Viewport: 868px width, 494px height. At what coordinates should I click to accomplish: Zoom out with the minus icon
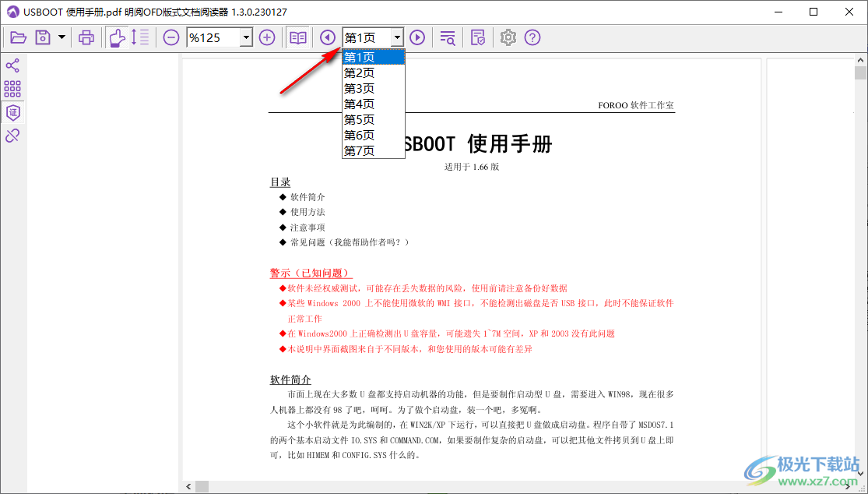(171, 37)
